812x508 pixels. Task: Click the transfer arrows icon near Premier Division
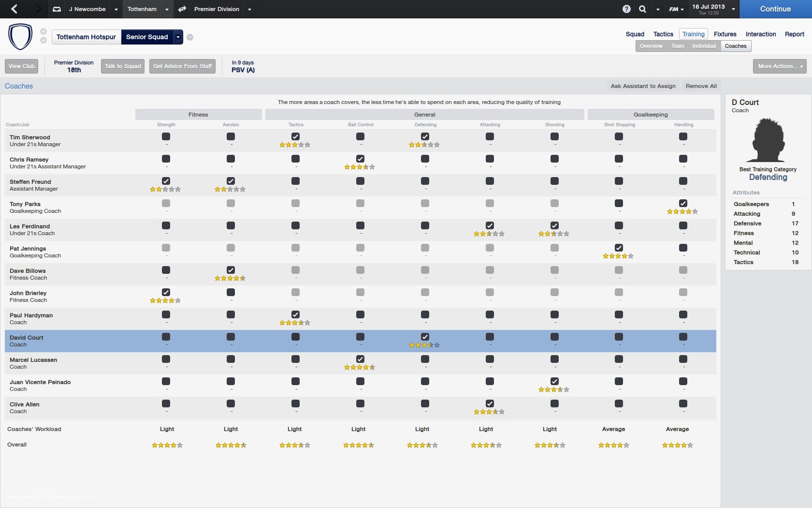(182, 9)
